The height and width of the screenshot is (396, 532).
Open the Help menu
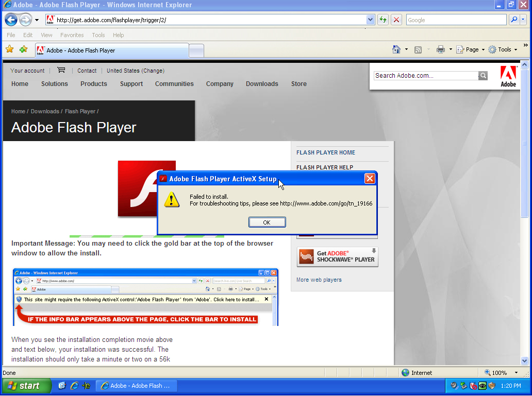119,35
